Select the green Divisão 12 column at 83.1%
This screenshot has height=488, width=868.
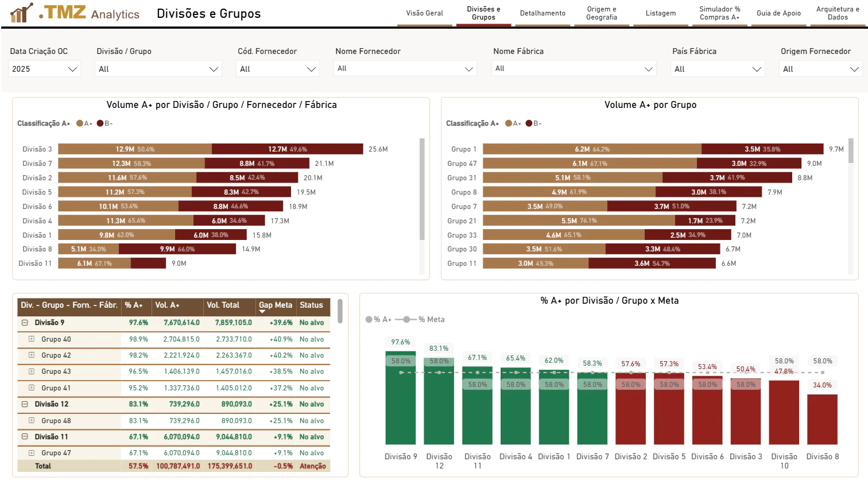click(439, 401)
